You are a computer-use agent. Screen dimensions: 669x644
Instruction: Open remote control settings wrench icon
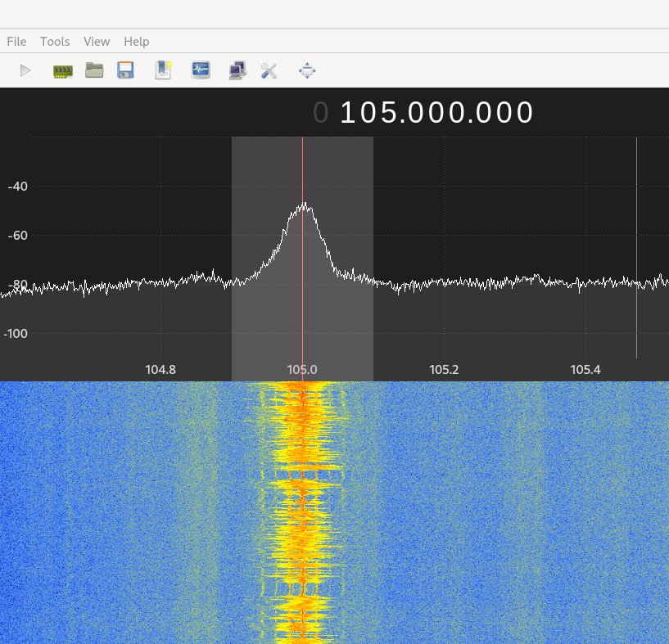(269, 70)
